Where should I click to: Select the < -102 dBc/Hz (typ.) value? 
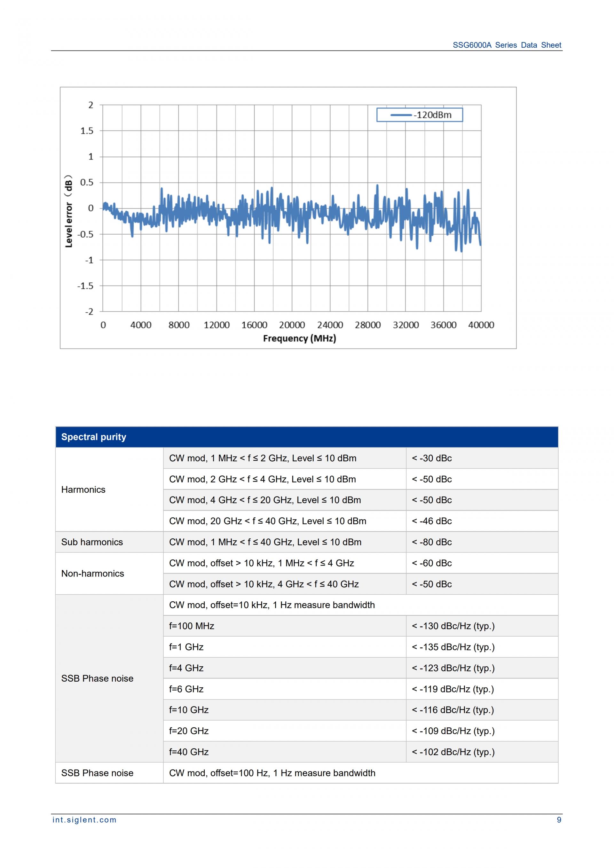[x=453, y=752]
